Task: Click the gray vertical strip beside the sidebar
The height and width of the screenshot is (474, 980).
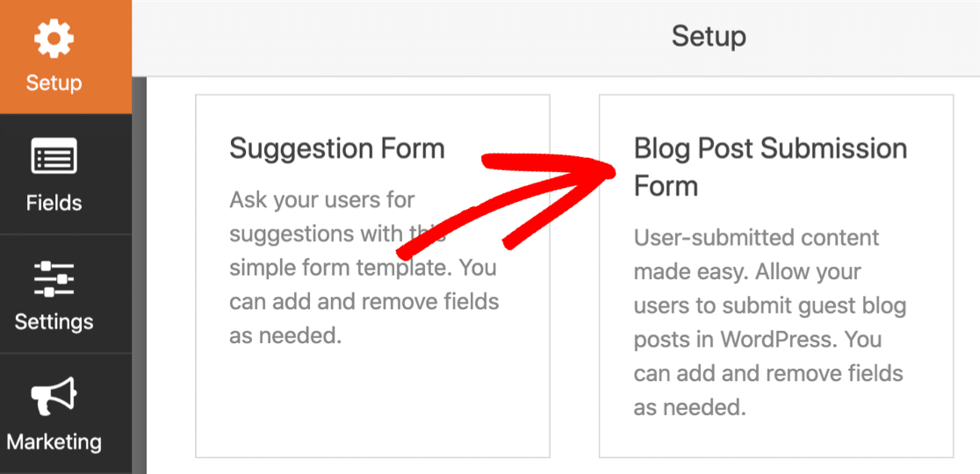Action: coord(139,275)
